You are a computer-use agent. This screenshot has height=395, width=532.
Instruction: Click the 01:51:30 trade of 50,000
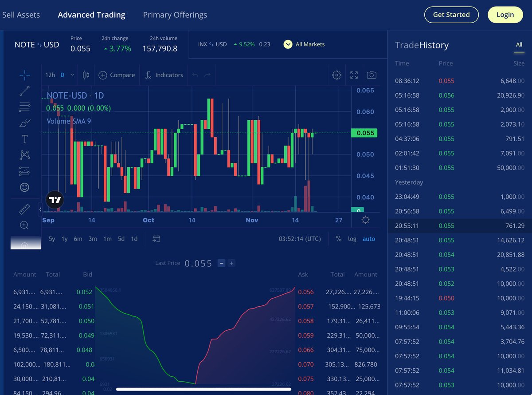coord(460,168)
